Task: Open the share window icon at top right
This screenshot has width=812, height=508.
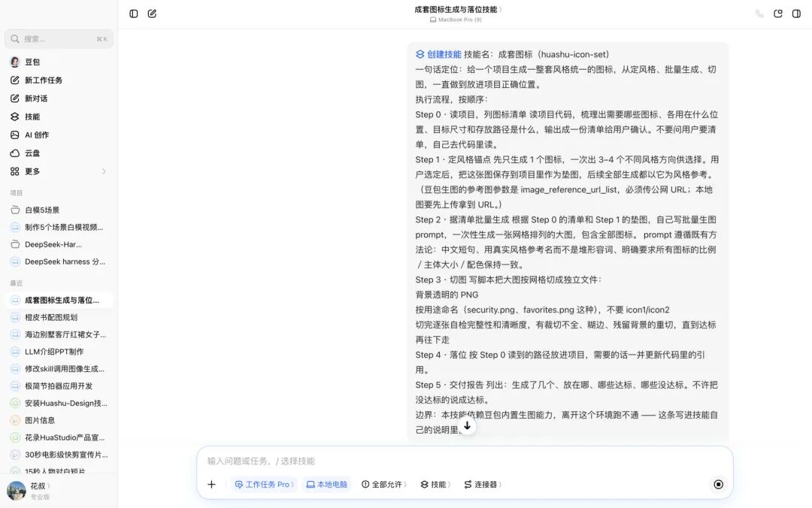Action: click(x=778, y=14)
